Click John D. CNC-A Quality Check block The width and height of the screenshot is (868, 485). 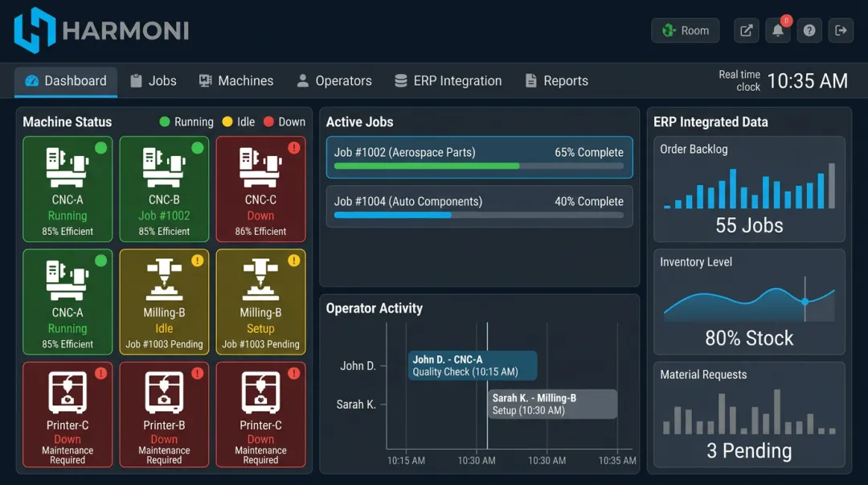click(x=473, y=366)
